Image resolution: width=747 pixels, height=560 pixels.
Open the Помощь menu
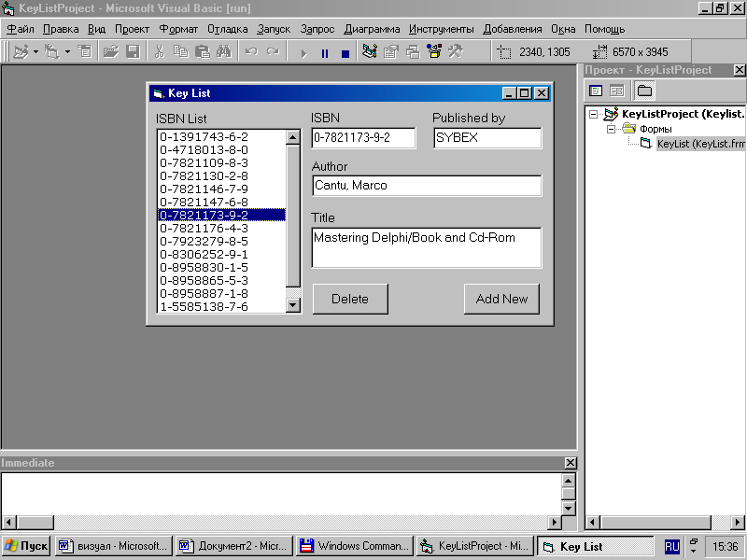[604, 29]
